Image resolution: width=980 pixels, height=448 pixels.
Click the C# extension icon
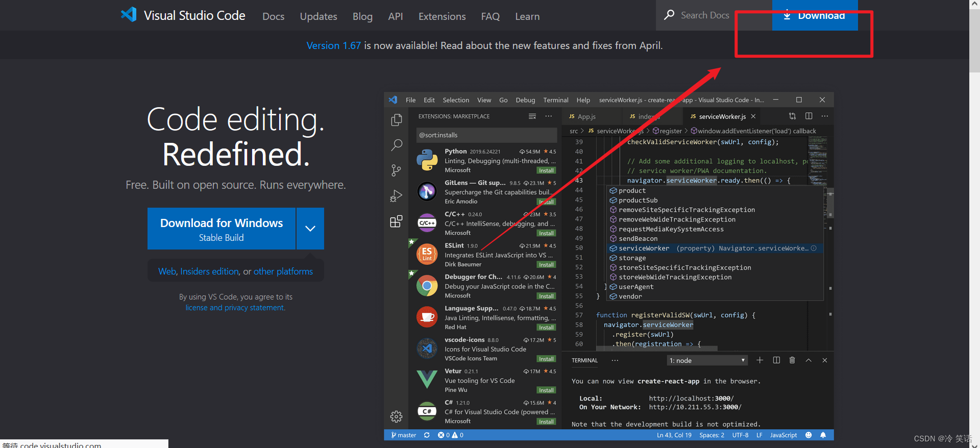[x=427, y=411]
